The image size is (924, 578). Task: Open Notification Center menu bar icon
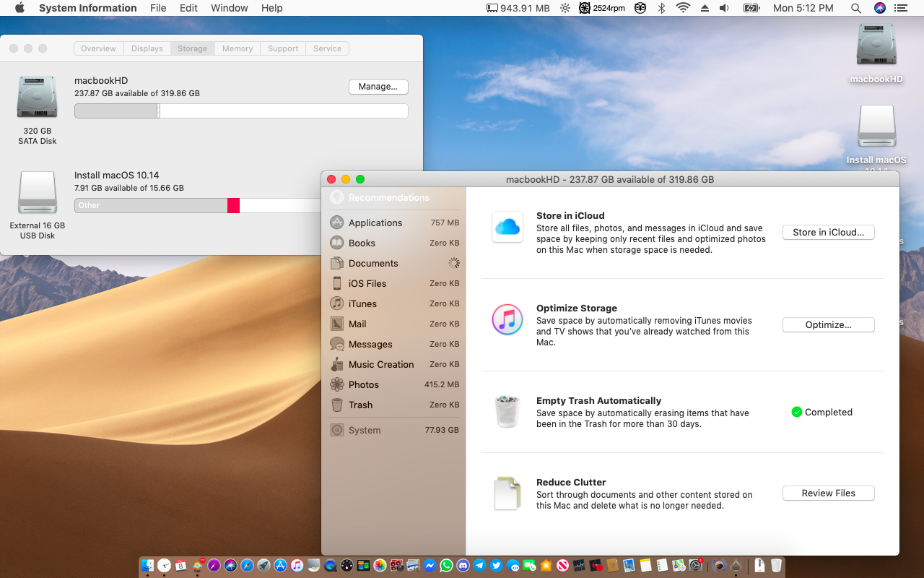(900, 8)
